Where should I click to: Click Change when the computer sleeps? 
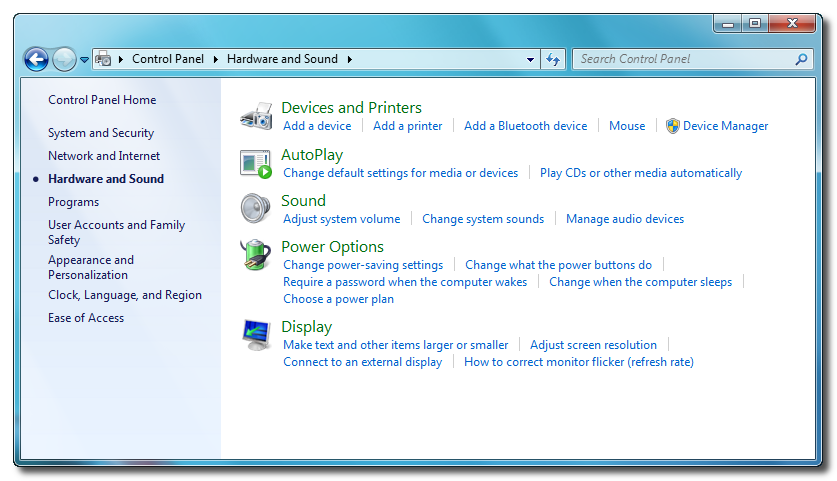coord(641,282)
